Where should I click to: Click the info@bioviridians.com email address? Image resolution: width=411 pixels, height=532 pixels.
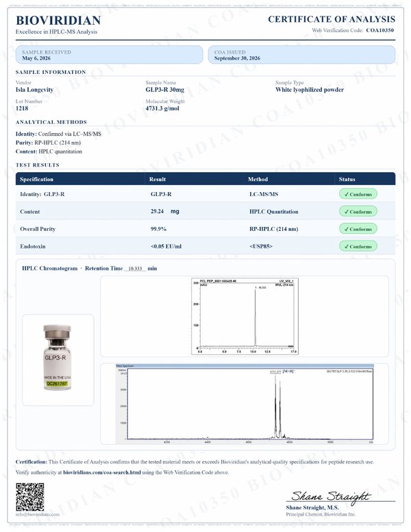click(37, 514)
